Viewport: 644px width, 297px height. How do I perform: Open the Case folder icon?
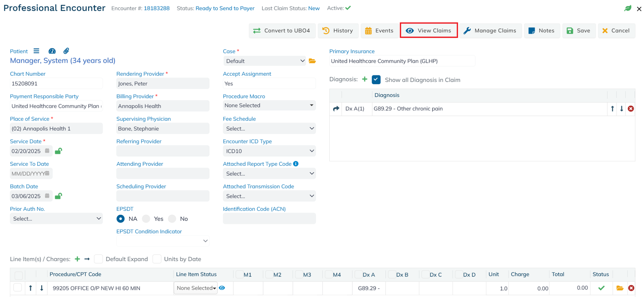click(312, 61)
